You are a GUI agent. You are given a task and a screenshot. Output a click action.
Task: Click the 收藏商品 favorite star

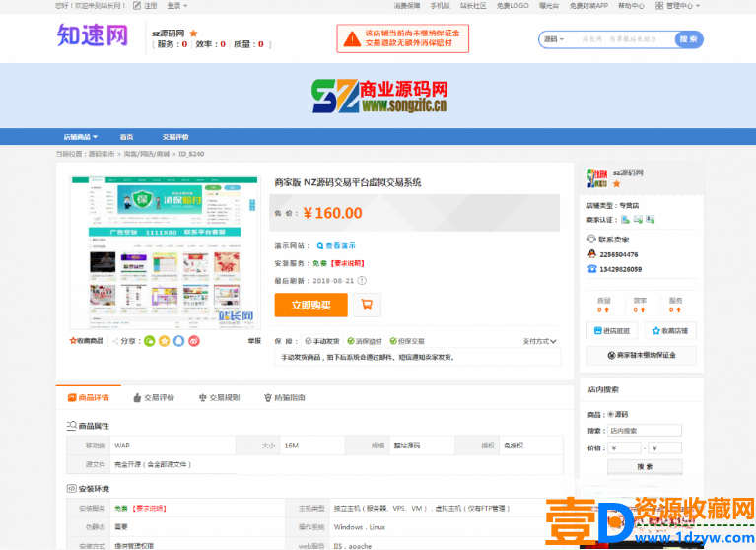[x=86, y=341]
